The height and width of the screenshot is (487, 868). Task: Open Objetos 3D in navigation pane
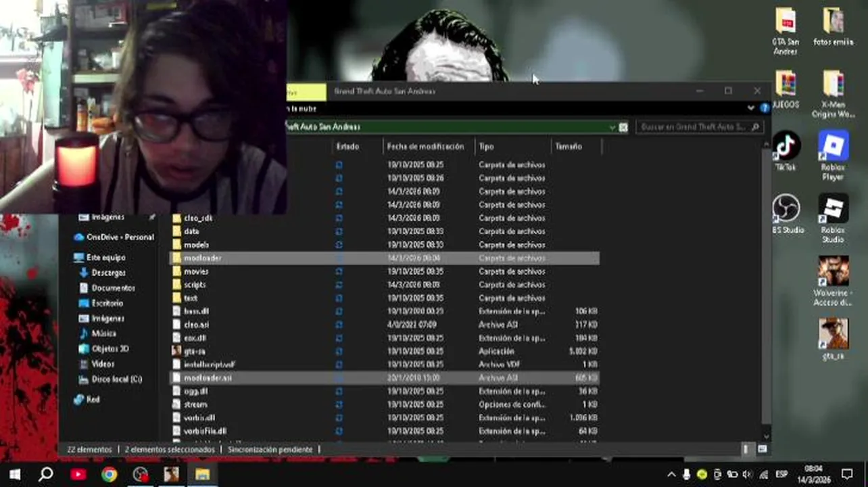pos(103,349)
